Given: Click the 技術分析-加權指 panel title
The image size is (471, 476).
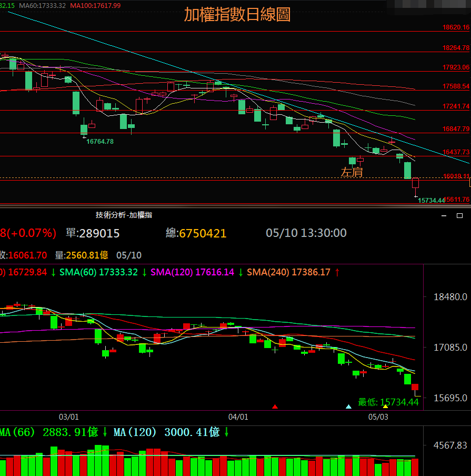Looking at the screenshot, I should pyautogui.click(x=124, y=215).
